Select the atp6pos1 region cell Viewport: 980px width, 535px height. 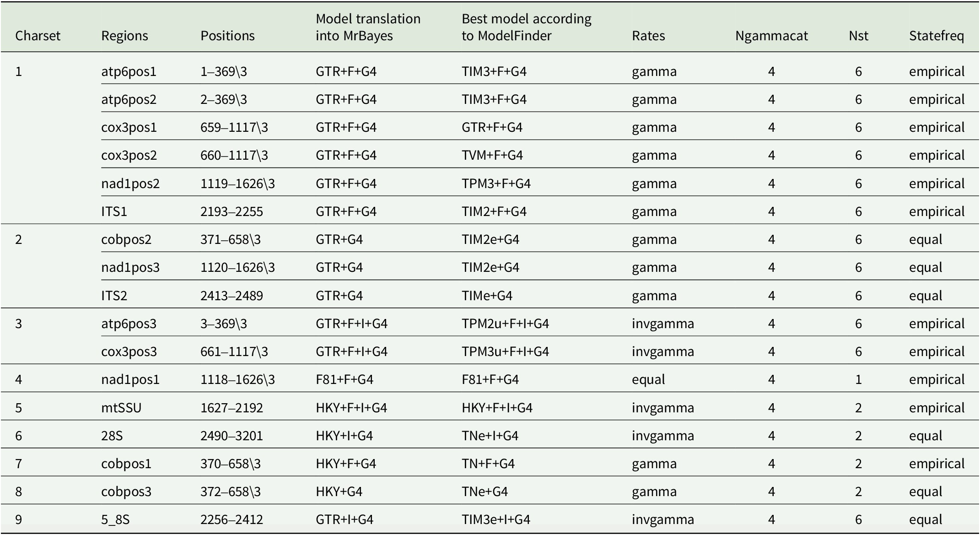pos(129,71)
